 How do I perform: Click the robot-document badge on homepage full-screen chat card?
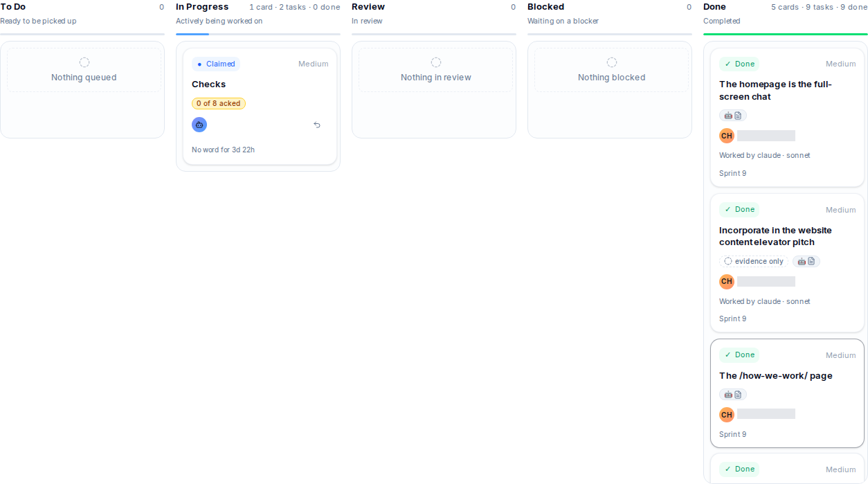pos(733,116)
